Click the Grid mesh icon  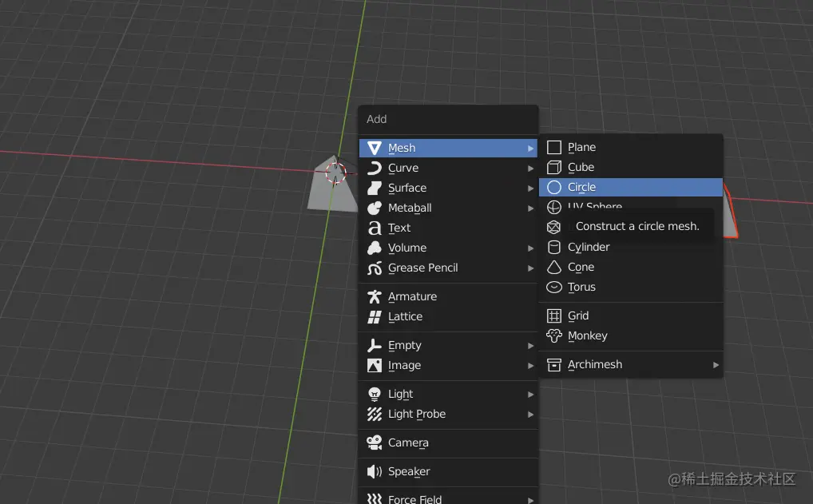[553, 315]
